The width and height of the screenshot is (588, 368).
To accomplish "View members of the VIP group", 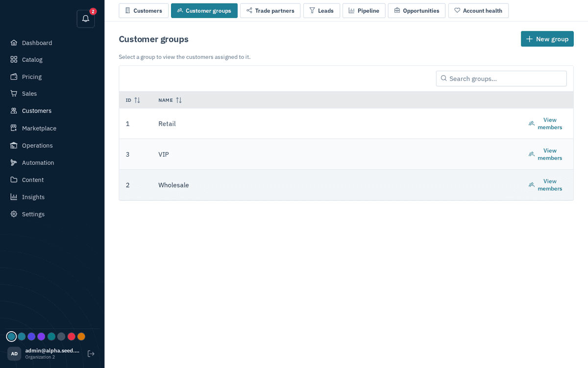I will 545,154.
